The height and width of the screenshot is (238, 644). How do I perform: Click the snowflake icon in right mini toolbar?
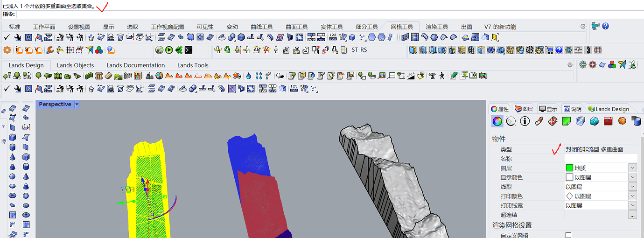pos(583,64)
